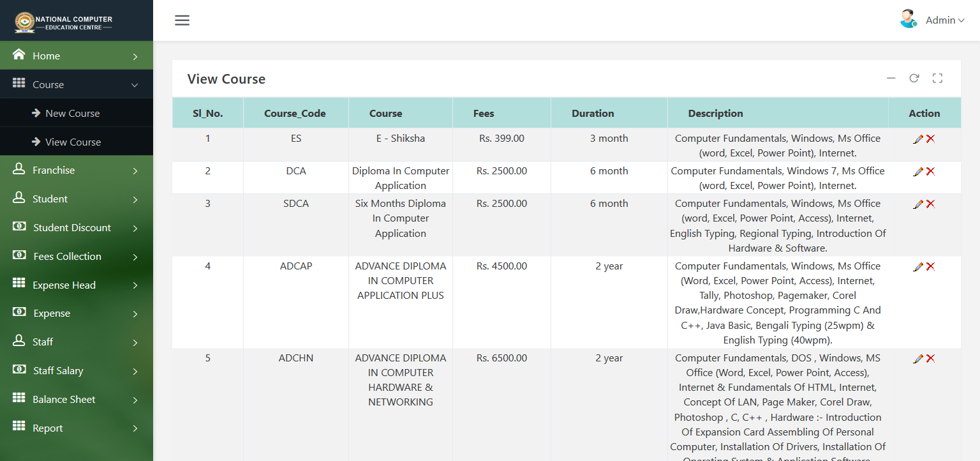Select the Expense menu item

coord(77,313)
